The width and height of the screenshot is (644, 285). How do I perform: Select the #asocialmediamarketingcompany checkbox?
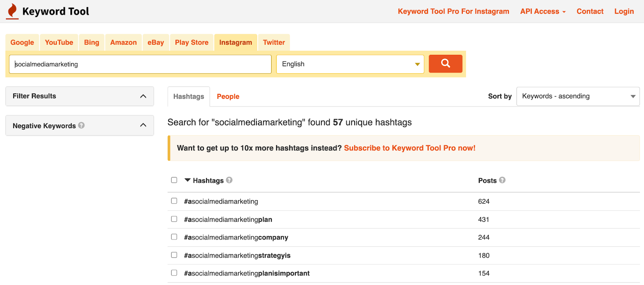pyautogui.click(x=174, y=237)
